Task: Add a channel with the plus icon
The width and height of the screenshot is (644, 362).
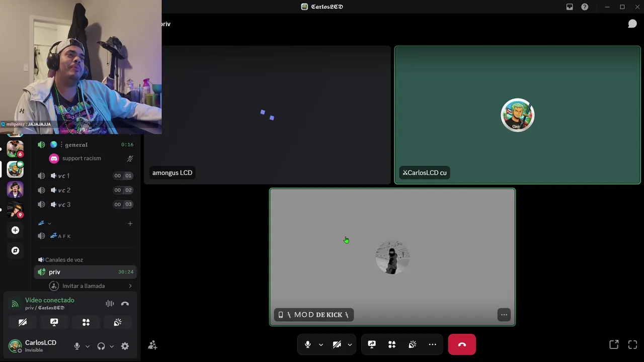Action: 130,223
